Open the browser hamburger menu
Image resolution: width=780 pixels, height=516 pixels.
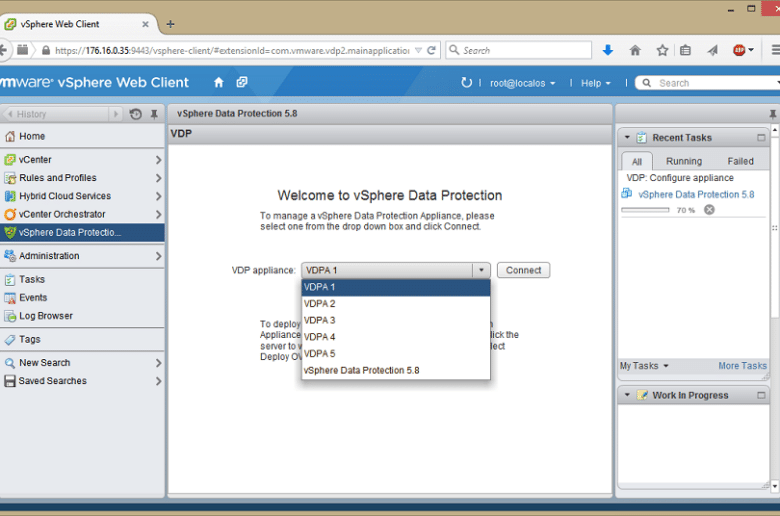coord(775,50)
